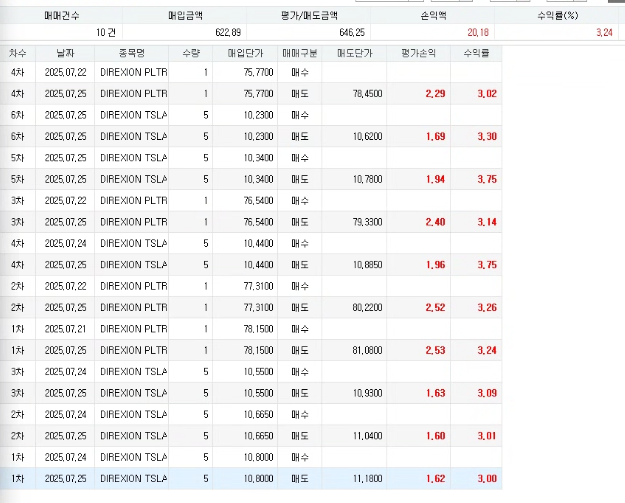Select the 손익액 summary label
The width and height of the screenshot is (625, 503).
tap(433, 16)
